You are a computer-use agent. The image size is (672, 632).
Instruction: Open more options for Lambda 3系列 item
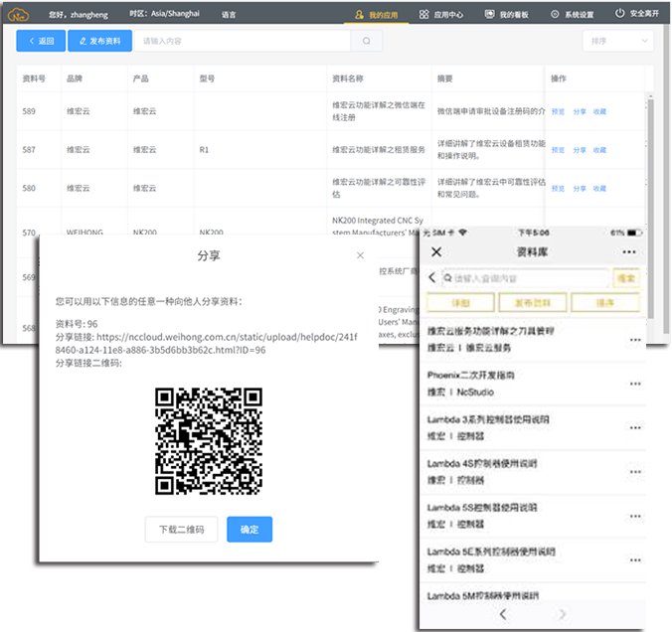(x=635, y=427)
